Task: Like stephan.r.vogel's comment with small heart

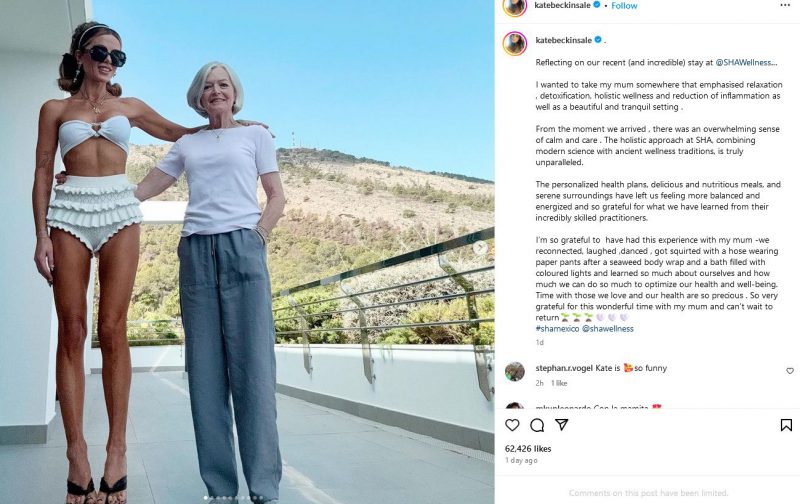Action: pos(790,371)
